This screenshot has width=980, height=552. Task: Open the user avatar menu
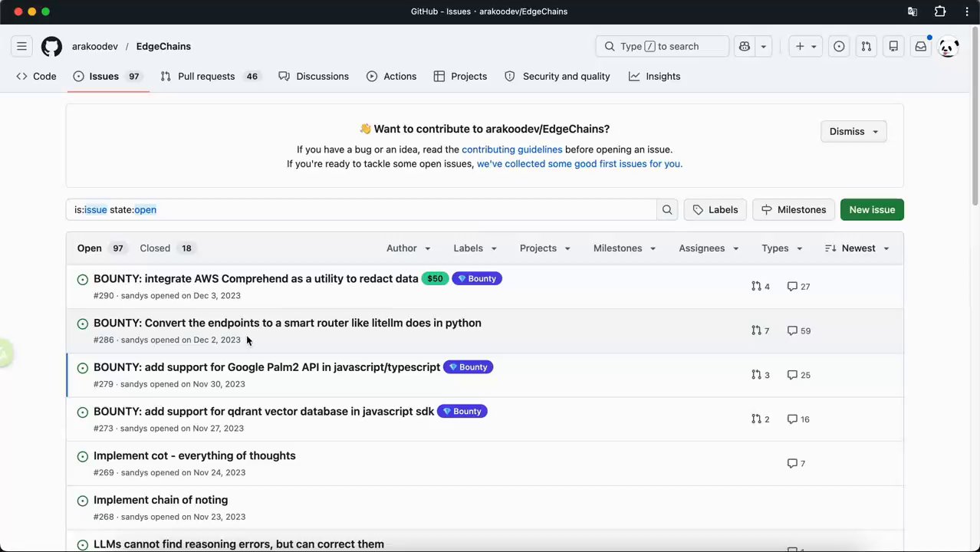(949, 46)
